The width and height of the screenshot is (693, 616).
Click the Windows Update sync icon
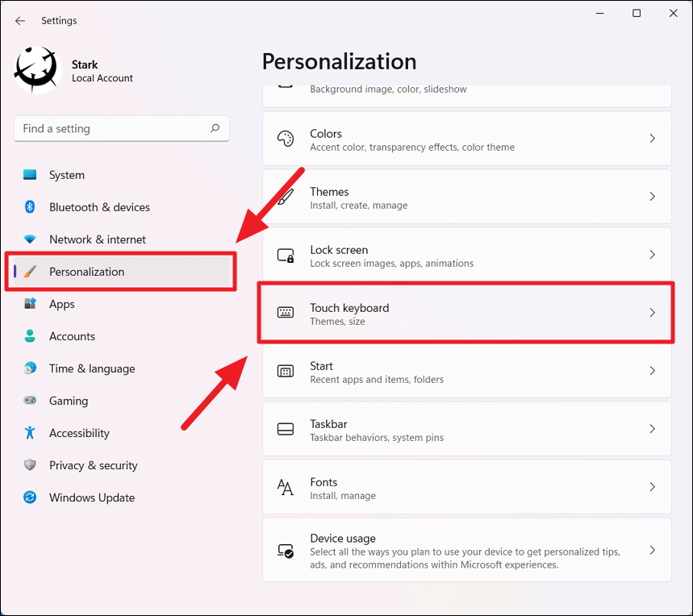pyautogui.click(x=30, y=497)
